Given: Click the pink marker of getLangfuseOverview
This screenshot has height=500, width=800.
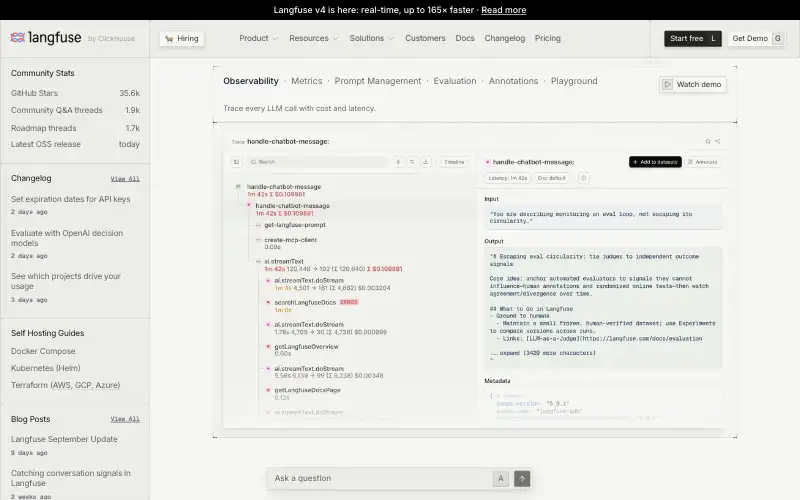Looking at the screenshot, I should 268,346.
